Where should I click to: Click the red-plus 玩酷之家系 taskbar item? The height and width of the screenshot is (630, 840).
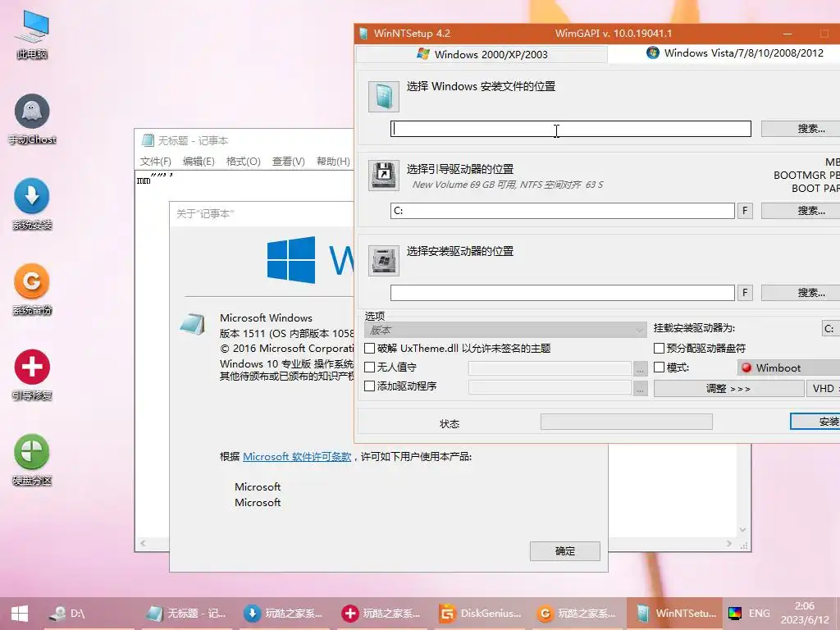(x=381, y=614)
